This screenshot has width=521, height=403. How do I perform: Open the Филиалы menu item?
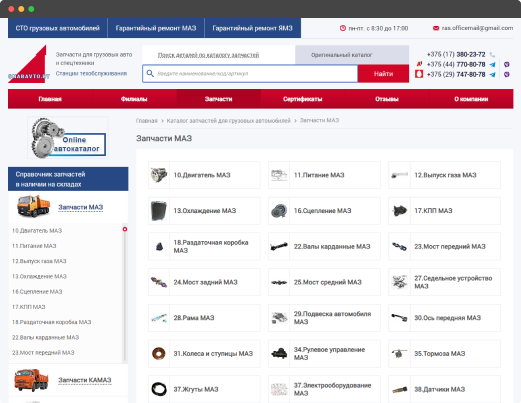(134, 99)
